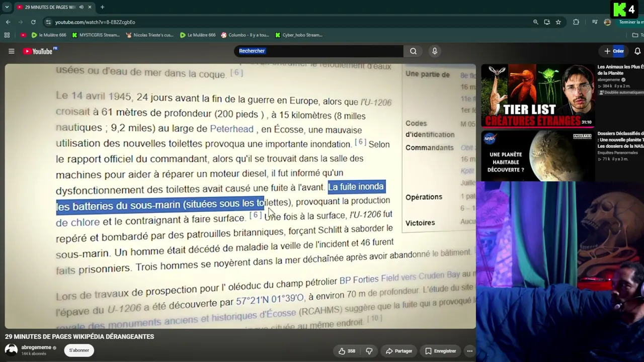This screenshot has height=362, width=644.
Task: Open a new browser tab
Action: (x=102, y=7)
